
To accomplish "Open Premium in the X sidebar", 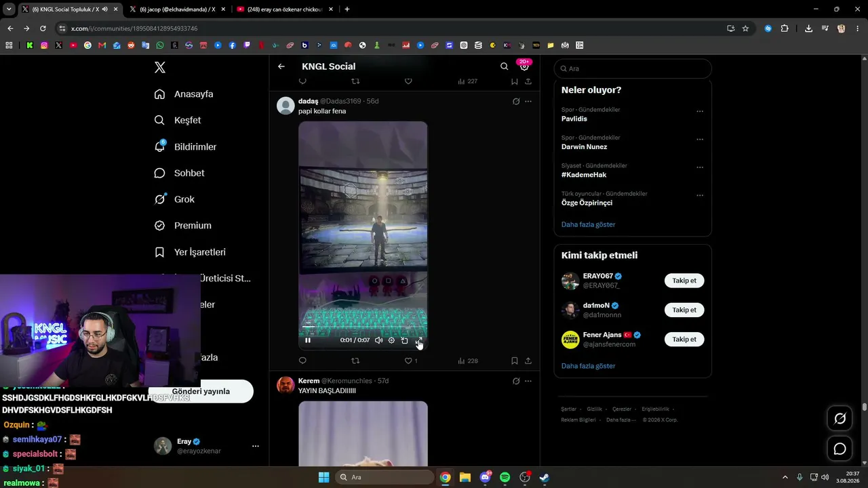I will tap(183, 226).
